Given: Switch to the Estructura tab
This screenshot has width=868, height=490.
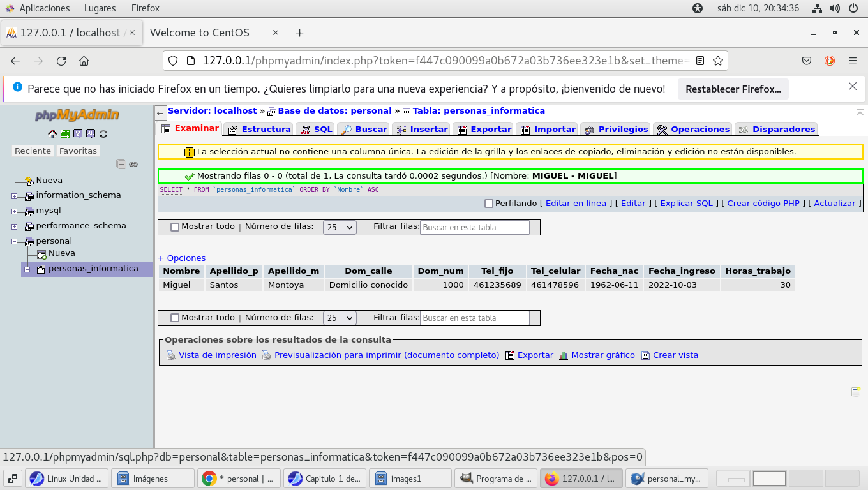Looking at the screenshot, I should (x=260, y=129).
